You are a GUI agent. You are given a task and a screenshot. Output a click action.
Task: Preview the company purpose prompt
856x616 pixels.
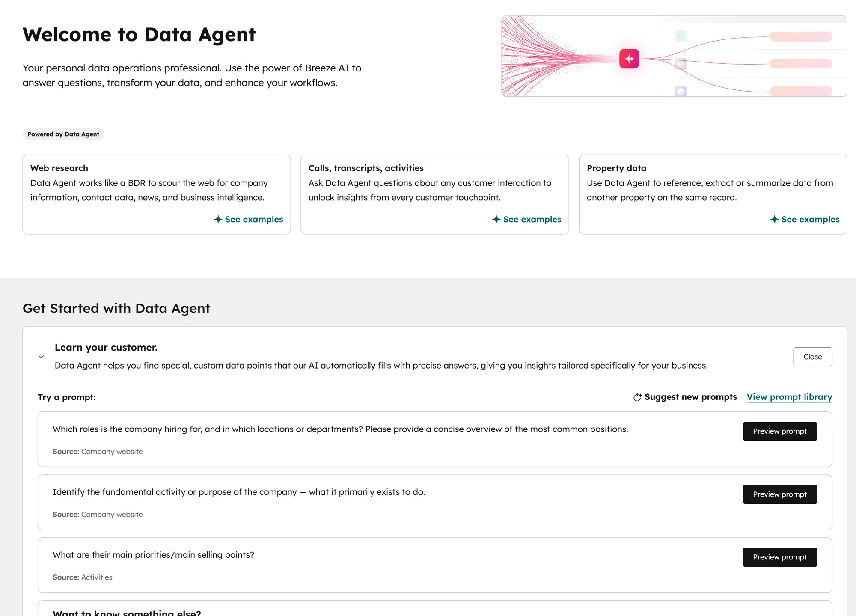[x=780, y=494]
